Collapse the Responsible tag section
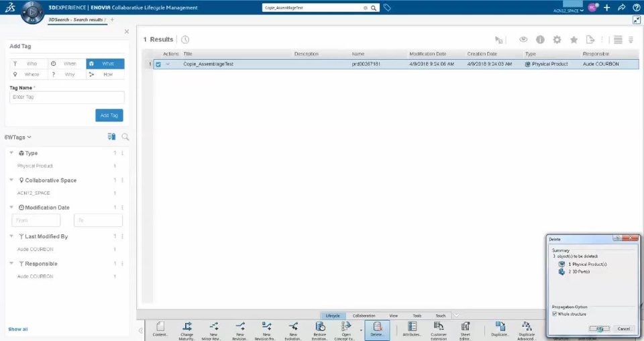This screenshot has width=644, height=341. coord(11,263)
